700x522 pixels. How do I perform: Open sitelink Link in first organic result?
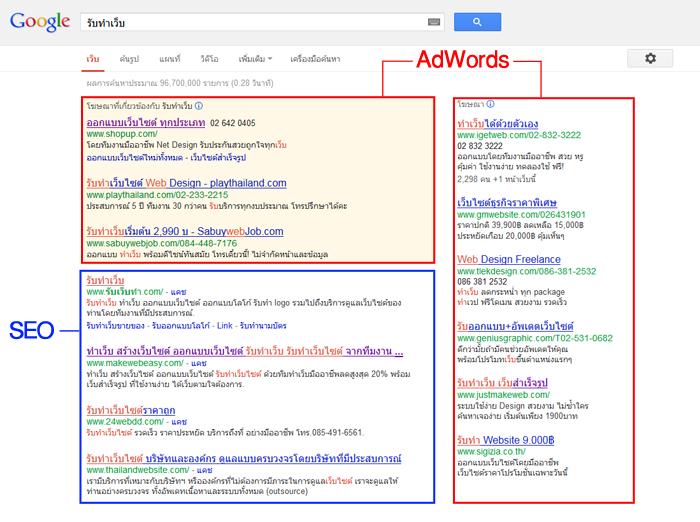coord(225,326)
